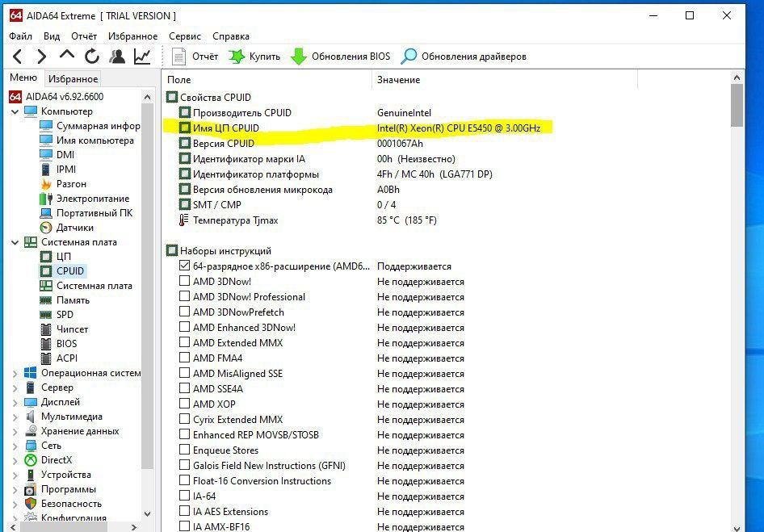764x532 pixels.
Task: Toggle the 64-разрядное x86-расширение checkbox
Action: [x=184, y=266]
